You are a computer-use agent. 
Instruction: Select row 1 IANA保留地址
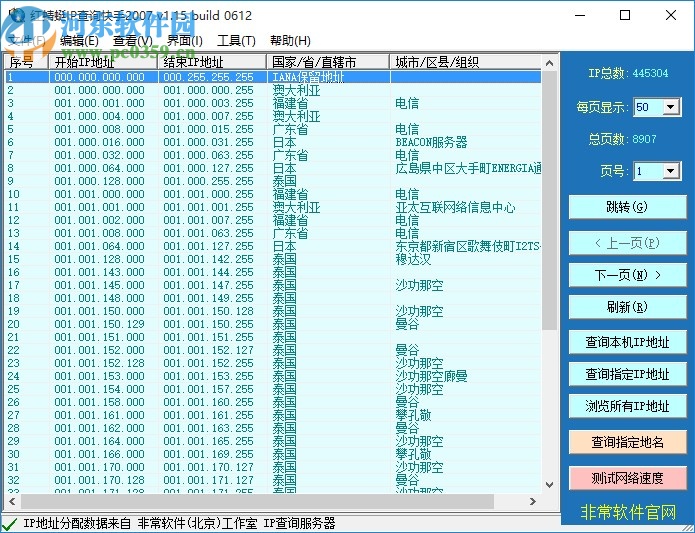point(273,77)
